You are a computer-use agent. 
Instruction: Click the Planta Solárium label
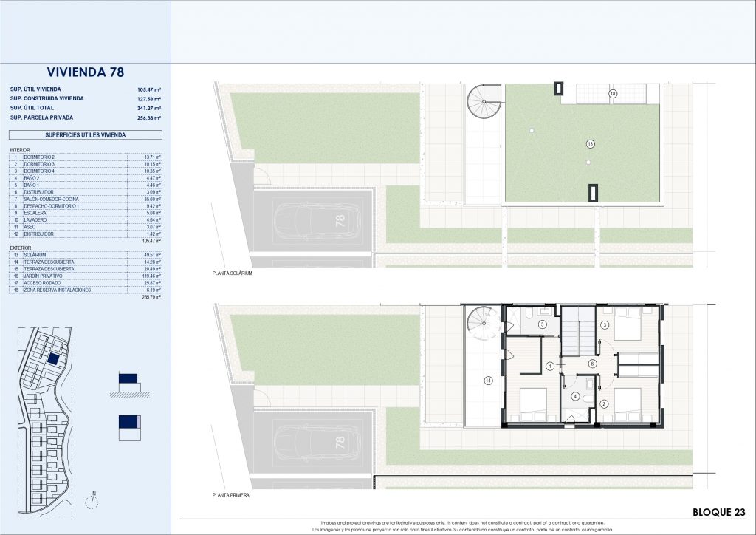[x=232, y=273]
